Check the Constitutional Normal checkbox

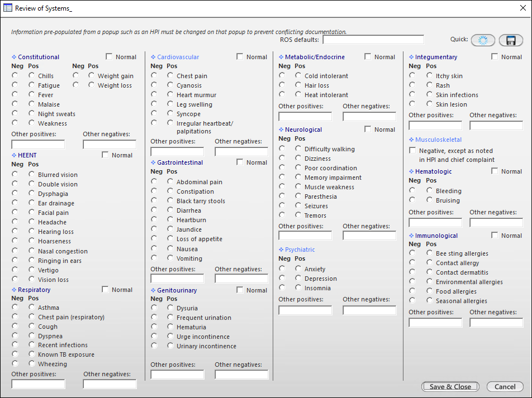coord(109,56)
